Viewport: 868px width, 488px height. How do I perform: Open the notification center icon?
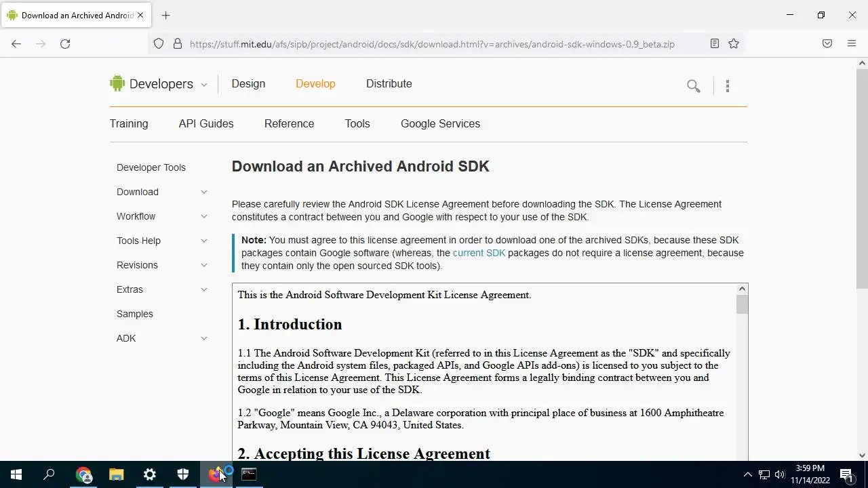click(x=846, y=474)
